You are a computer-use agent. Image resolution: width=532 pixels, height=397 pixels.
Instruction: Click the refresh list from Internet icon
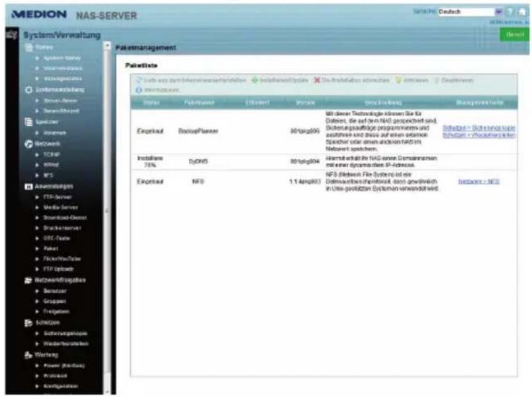coord(139,80)
